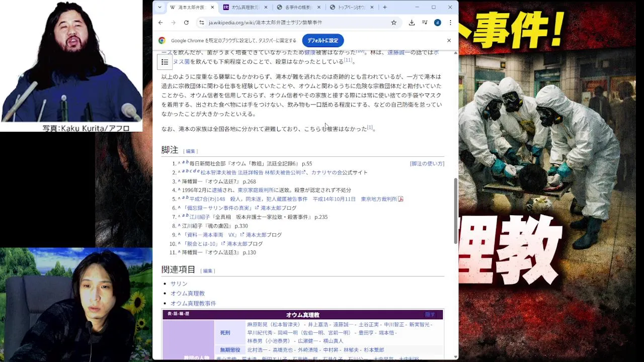Click the page vertical scrollbar thumb
Viewport: 644px width, 362px height.
point(456,211)
